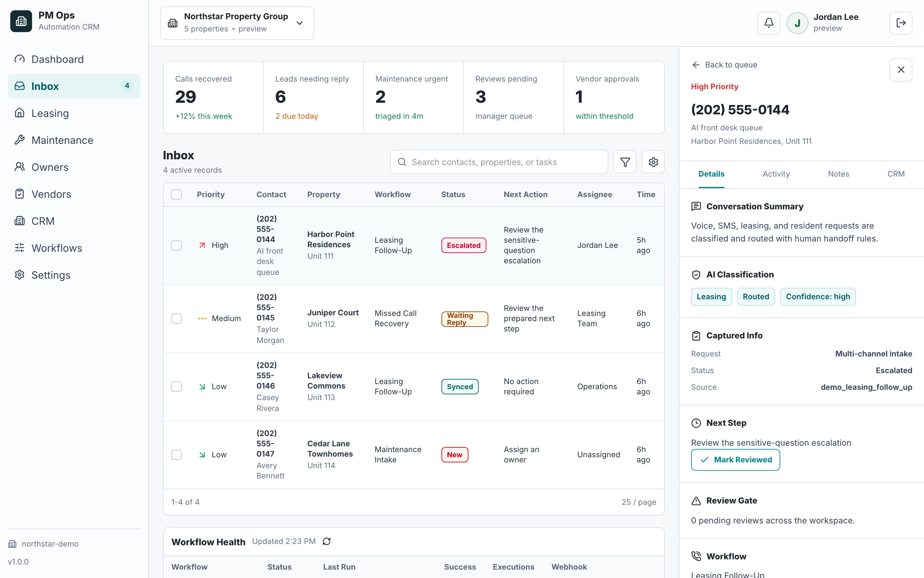Click the logout icon in header
Viewport: 924px width, 578px height.
(x=901, y=23)
